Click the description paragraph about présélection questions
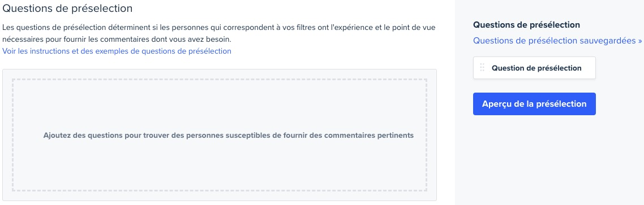The height and width of the screenshot is (205, 644). coord(218,34)
